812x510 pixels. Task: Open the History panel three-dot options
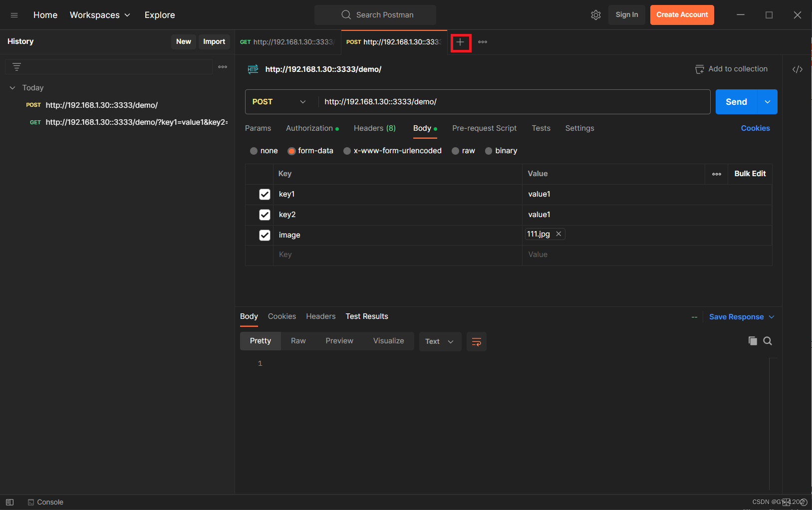click(223, 67)
